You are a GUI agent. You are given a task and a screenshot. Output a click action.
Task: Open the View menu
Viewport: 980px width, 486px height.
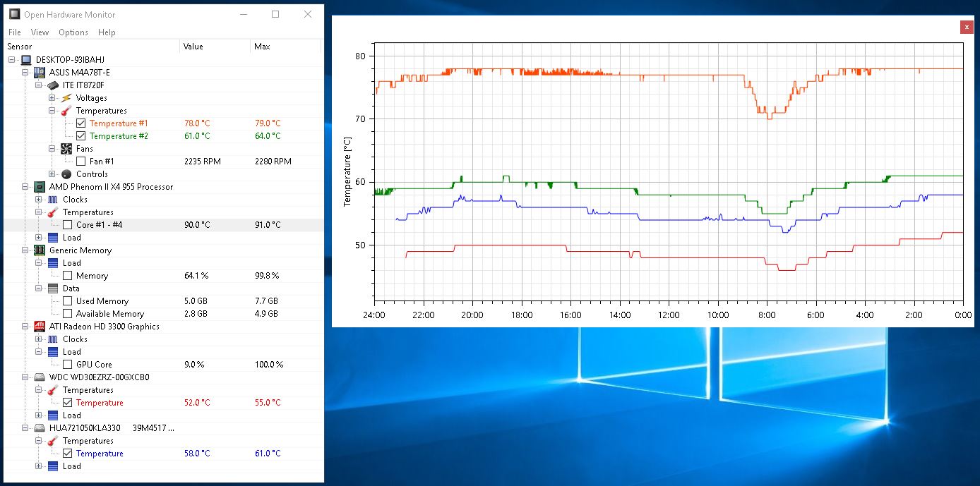(x=40, y=32)
